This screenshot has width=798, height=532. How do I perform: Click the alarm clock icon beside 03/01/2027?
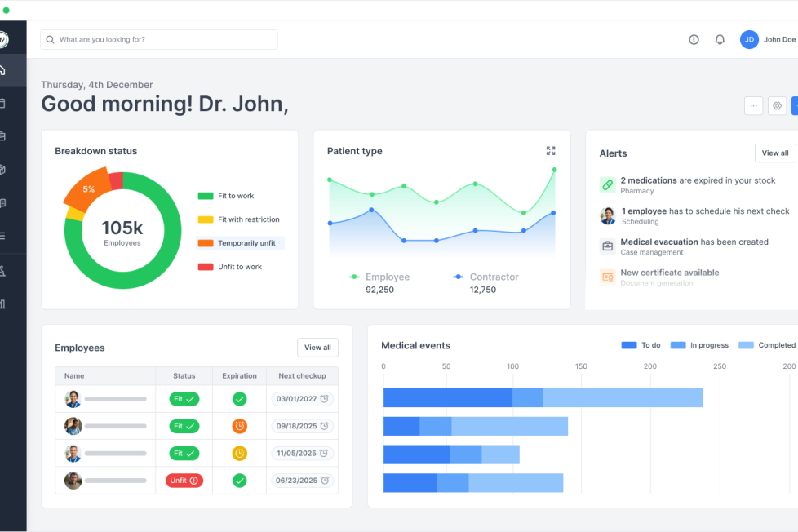pyautogui.click(x=324, y=399)
